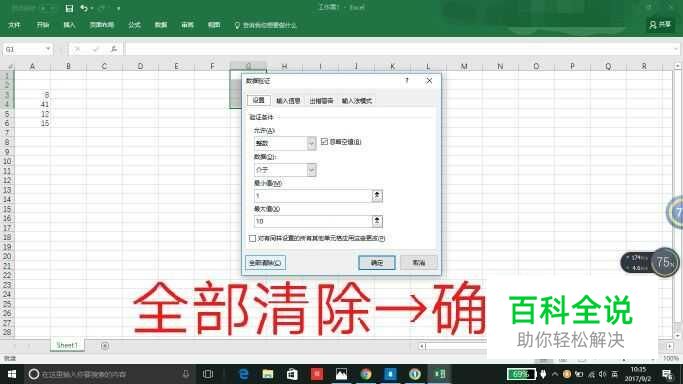Switch to the Insert (插入) ribbon tab
This screenshot has height=384, width=683.
[69, 25]
